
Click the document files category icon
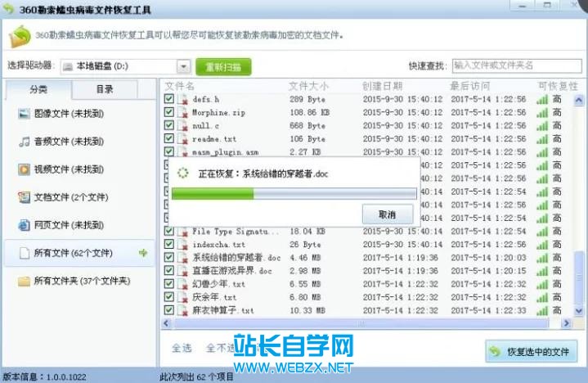pyautogui.click(x=25, y=197)
